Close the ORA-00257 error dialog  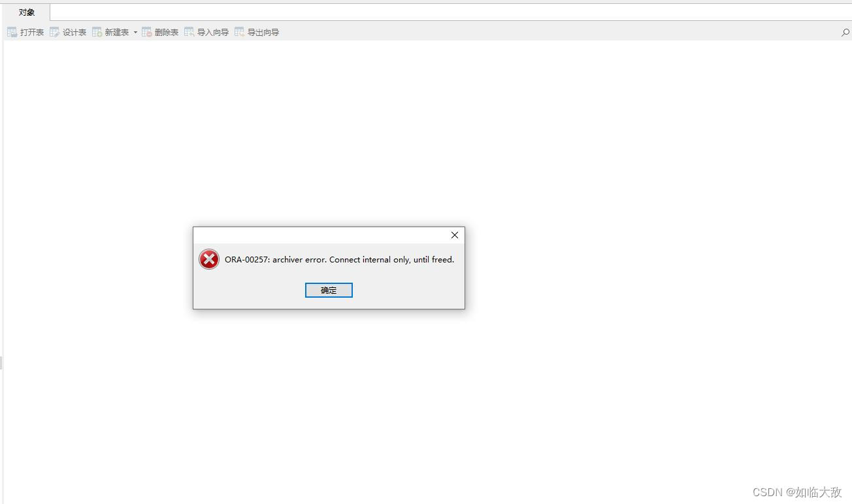tap(455, 235)
